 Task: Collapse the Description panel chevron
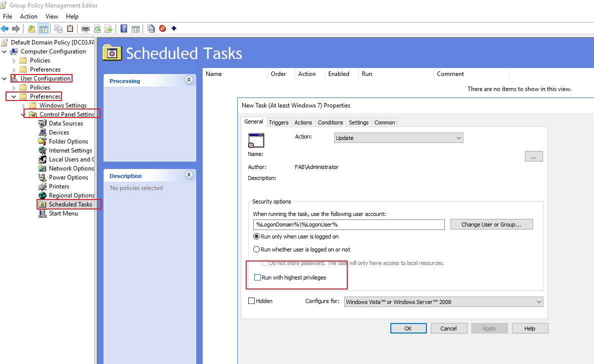189,175
